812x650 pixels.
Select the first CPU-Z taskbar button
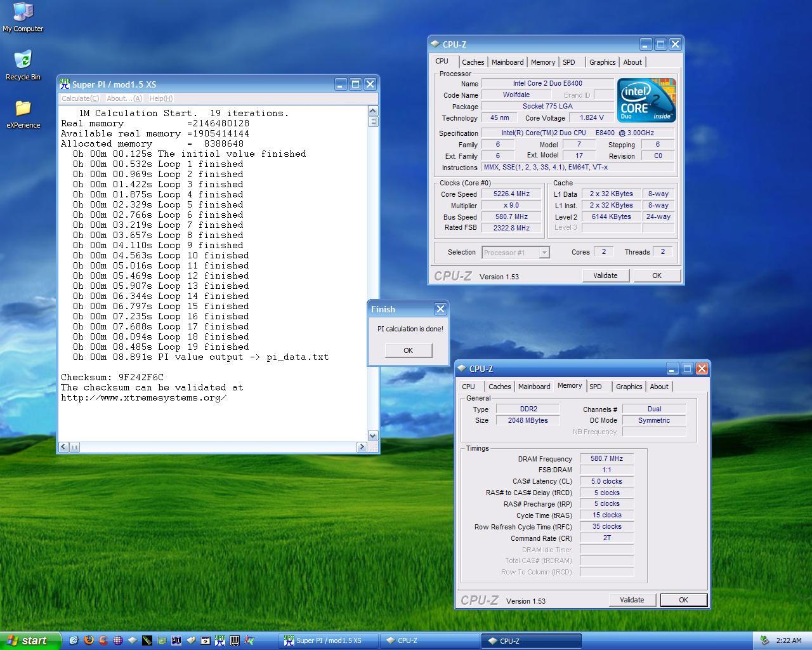[429, 640]
